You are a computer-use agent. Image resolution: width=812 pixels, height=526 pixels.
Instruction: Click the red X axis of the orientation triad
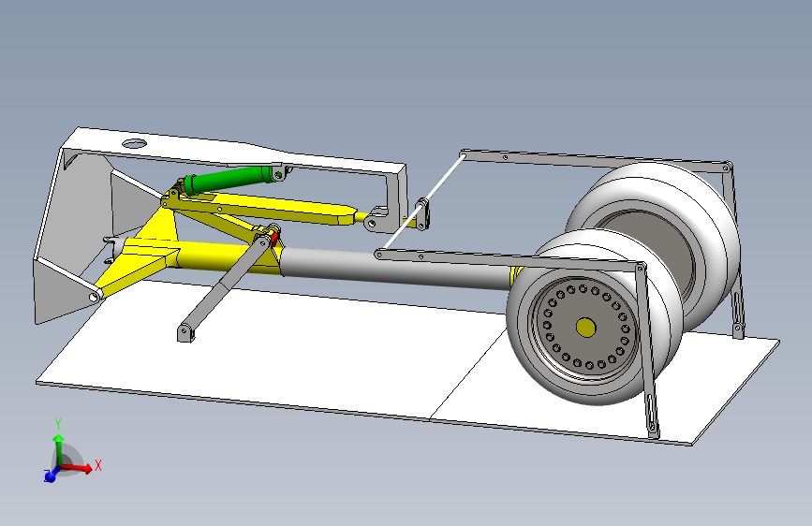(x=78, y=469)
